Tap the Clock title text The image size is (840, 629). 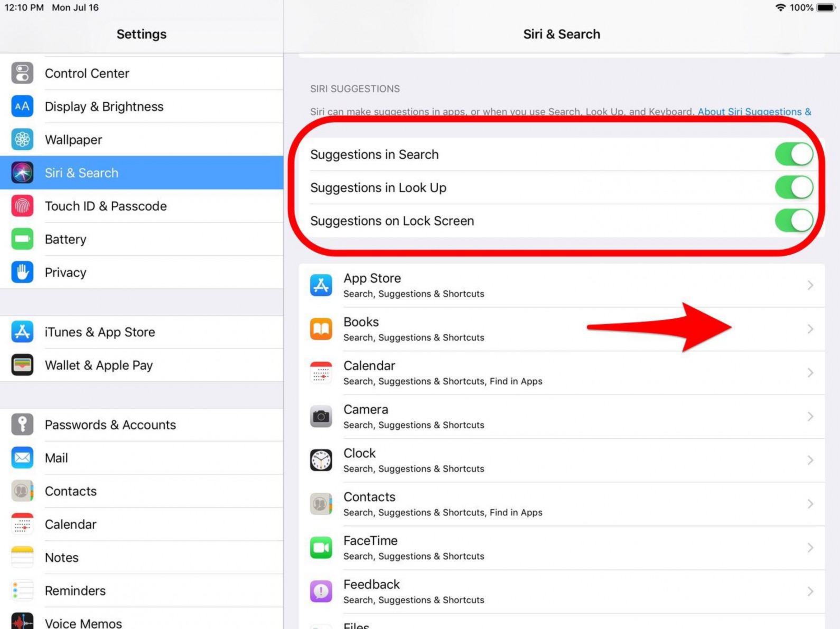(359, 454)
